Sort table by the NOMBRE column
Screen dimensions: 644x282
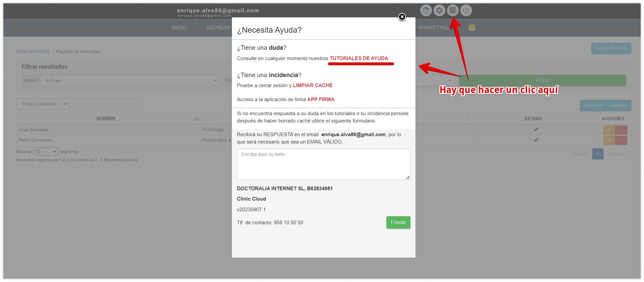106,118
